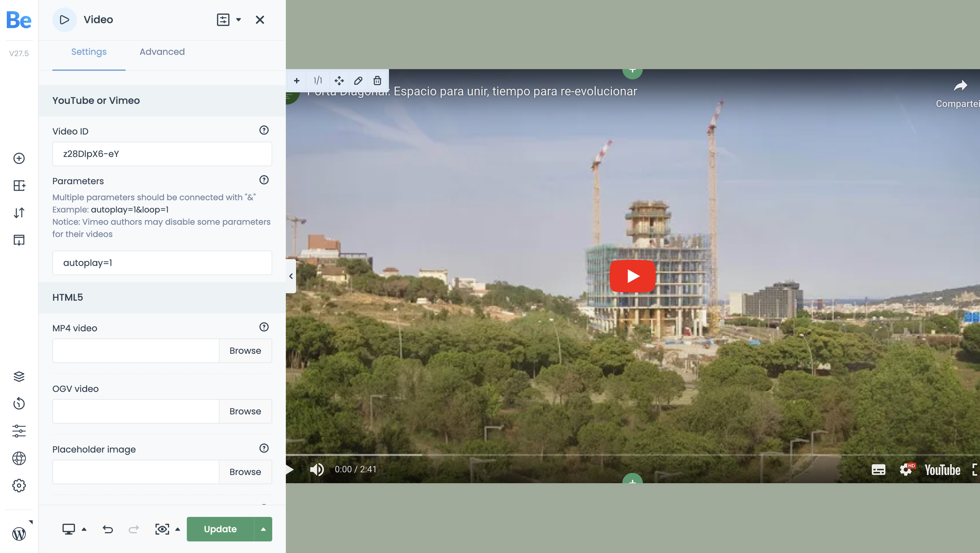Expand the Update options arrow

(x=263, y=529)
